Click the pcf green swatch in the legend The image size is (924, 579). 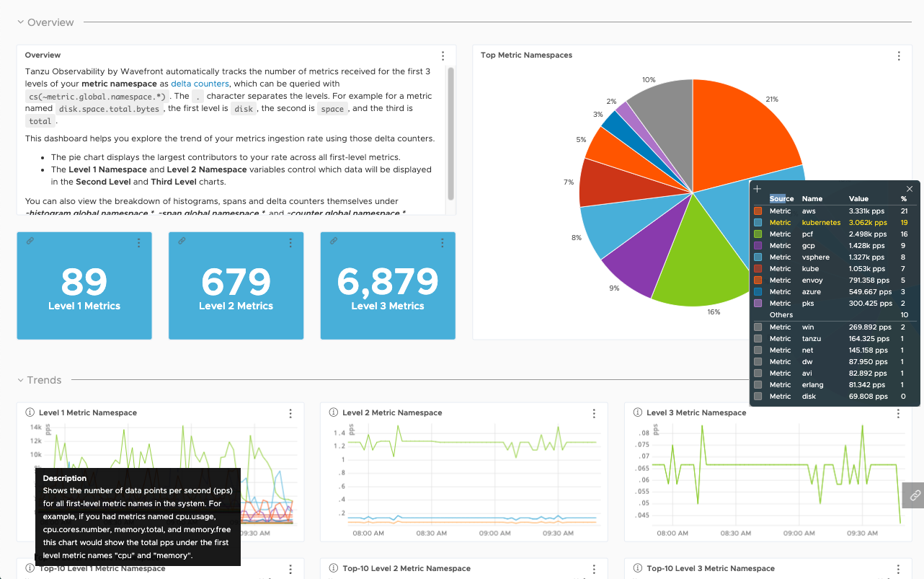(x=758, y=234)
